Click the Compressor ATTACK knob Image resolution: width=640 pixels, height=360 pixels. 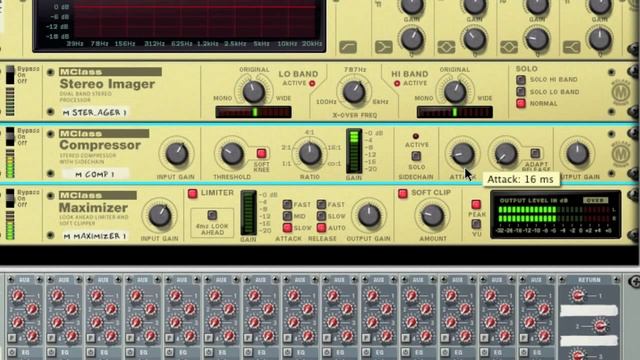(x=462, y=154)
